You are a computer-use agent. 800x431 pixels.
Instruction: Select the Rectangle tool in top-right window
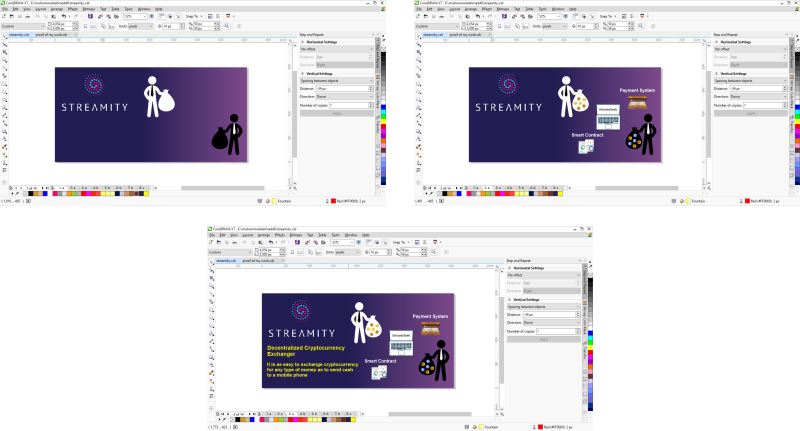coord(419,84)
